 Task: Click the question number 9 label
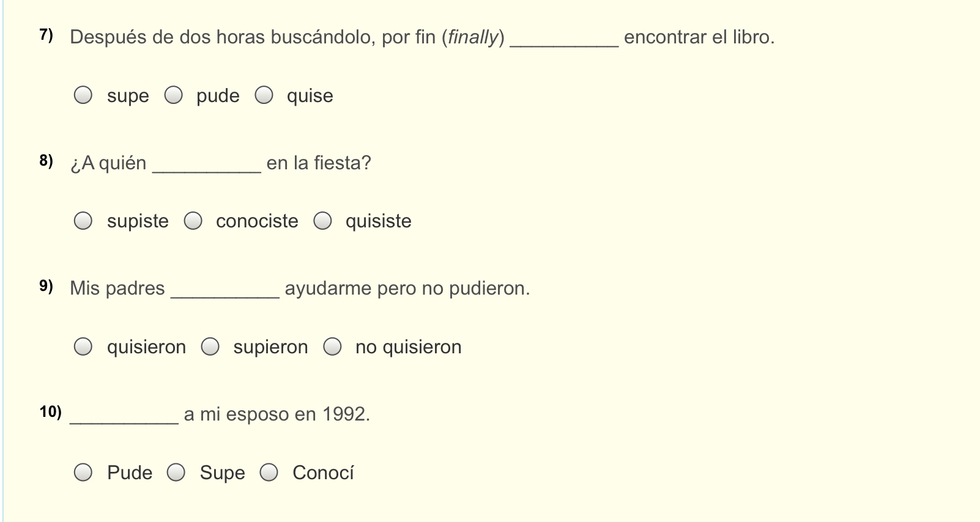click(x=46, y=286)
